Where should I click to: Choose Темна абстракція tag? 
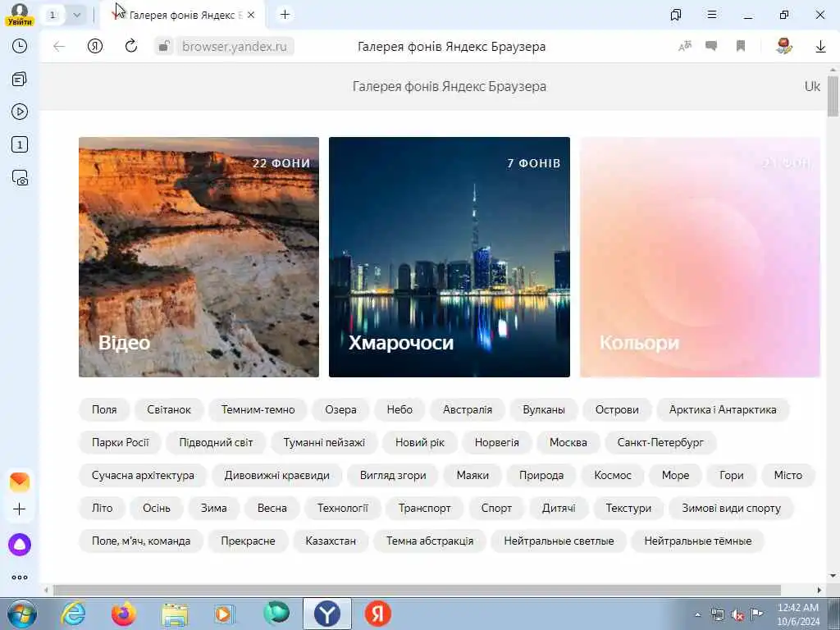430,541
